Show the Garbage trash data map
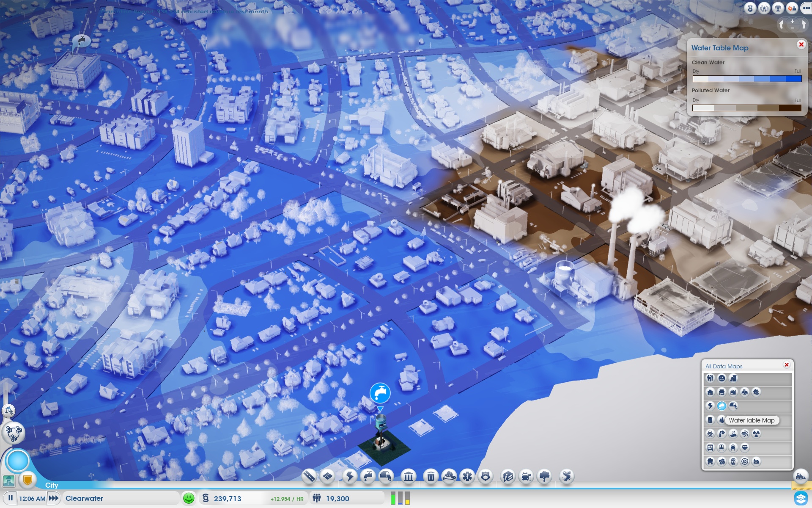 [x=710, y=420]
